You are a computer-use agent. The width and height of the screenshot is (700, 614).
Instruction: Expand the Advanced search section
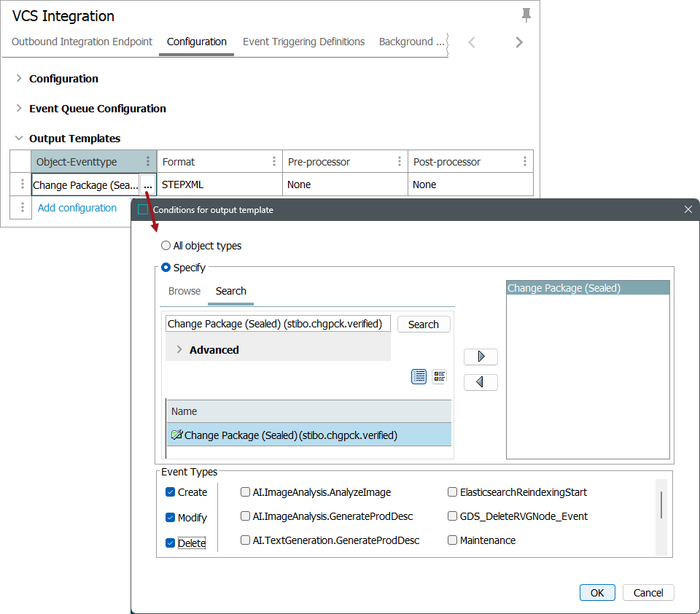tap(179, 350)
